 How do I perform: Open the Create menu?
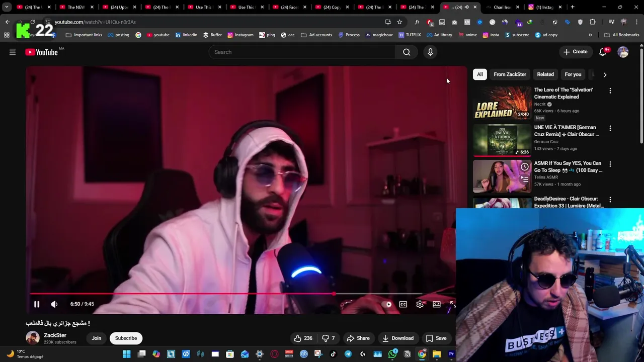point(575,52)
